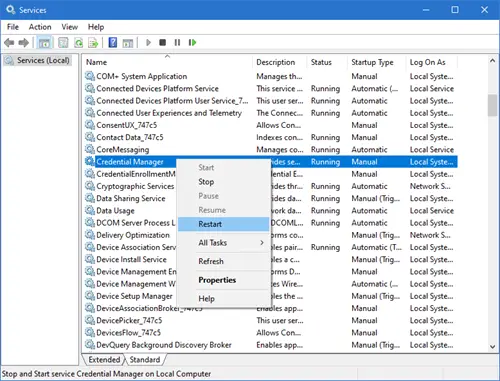The width and height of the screenshot is (500, 381).
Task: Click gear icon beside Device Setup Manager
Action: (89, 296)
